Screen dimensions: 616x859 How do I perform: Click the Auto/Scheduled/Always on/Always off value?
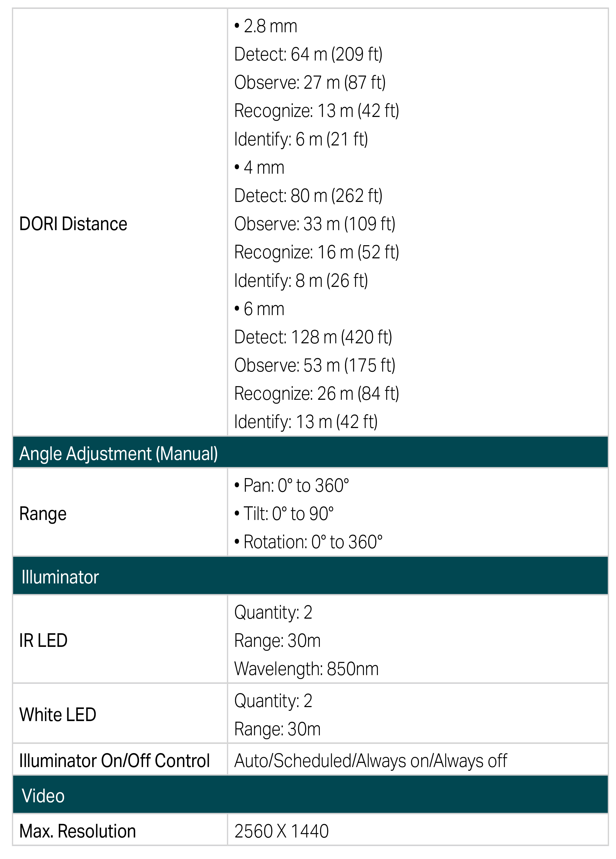(x=370, y=761)
